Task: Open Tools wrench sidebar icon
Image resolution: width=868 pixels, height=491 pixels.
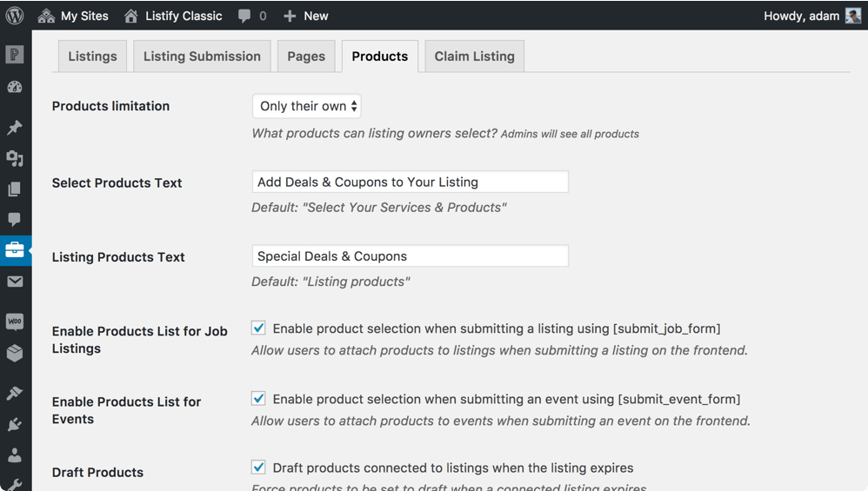Action: (x=15, y=484)
